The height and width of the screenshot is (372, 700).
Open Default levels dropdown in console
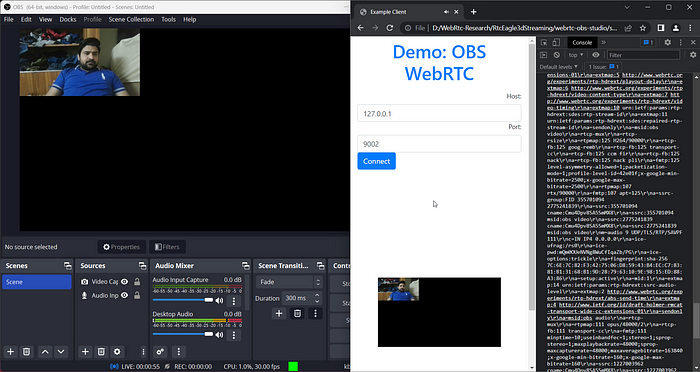pyautogui.click(x=558, y=67)
